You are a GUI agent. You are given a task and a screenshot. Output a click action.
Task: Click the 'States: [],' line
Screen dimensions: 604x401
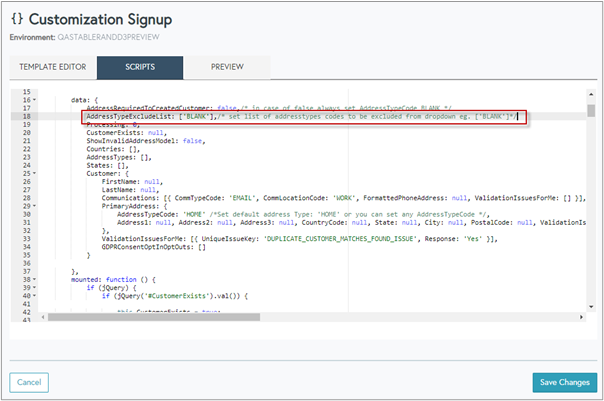pos(107,165)
